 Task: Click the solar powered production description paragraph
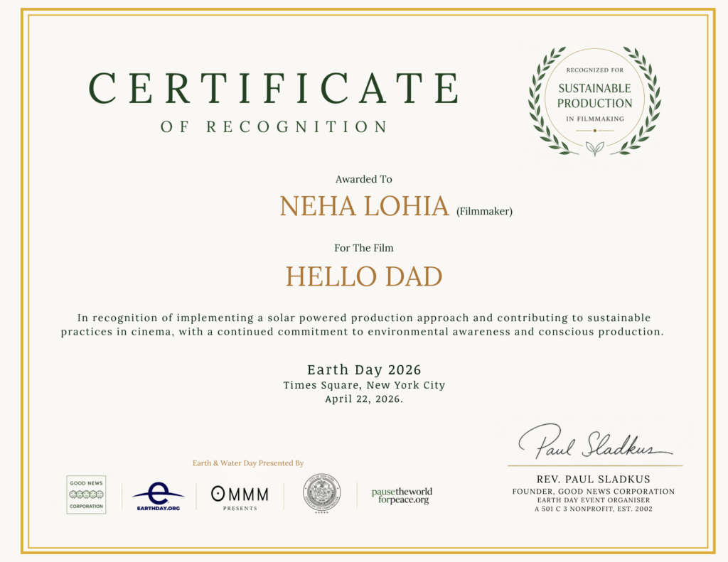pos(364,325)
